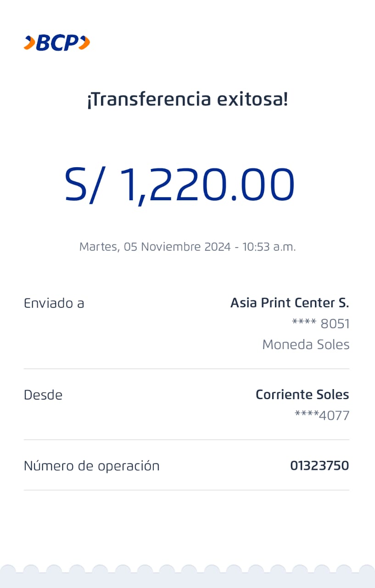Click the divider line below the operation number
This screenshot has width=375, height=588.
point(186,490)
